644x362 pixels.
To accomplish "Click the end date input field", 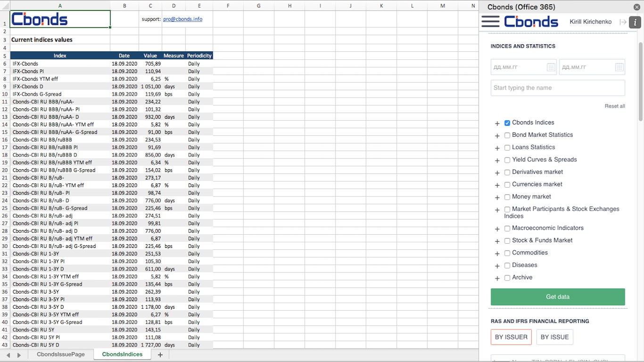I will [x=592, y=67].
